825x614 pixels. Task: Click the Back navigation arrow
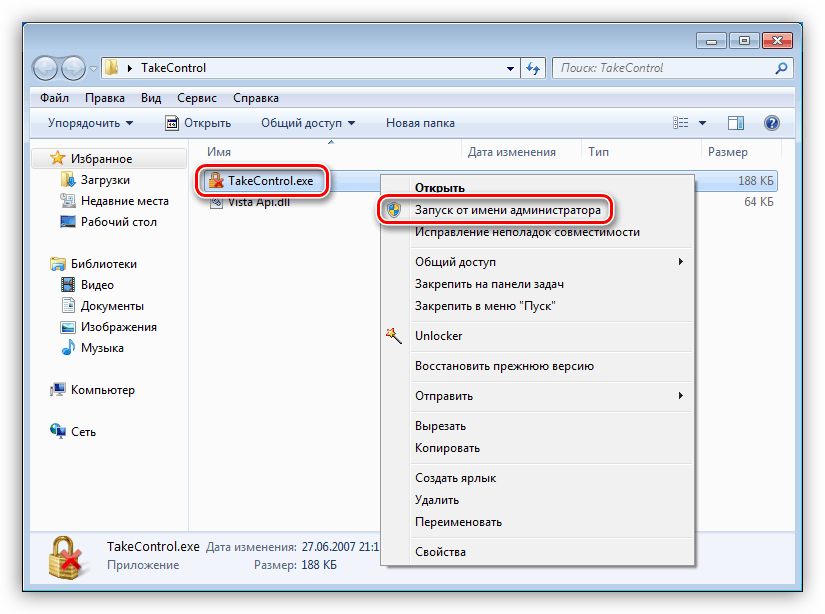(45, 68)
